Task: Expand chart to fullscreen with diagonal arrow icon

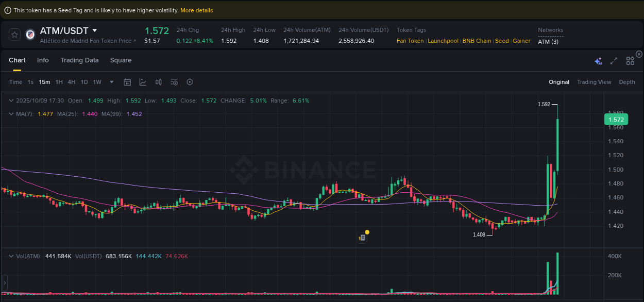Action: tap(614, 60)
